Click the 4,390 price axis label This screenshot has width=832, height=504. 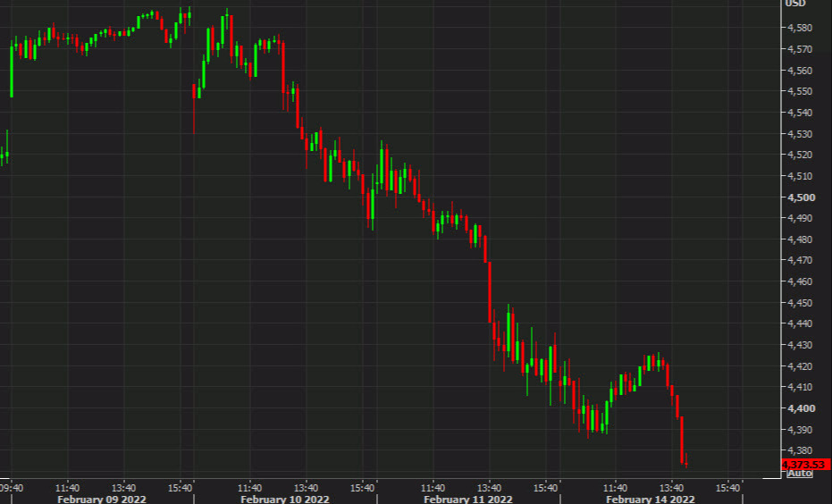pos(800,430)
